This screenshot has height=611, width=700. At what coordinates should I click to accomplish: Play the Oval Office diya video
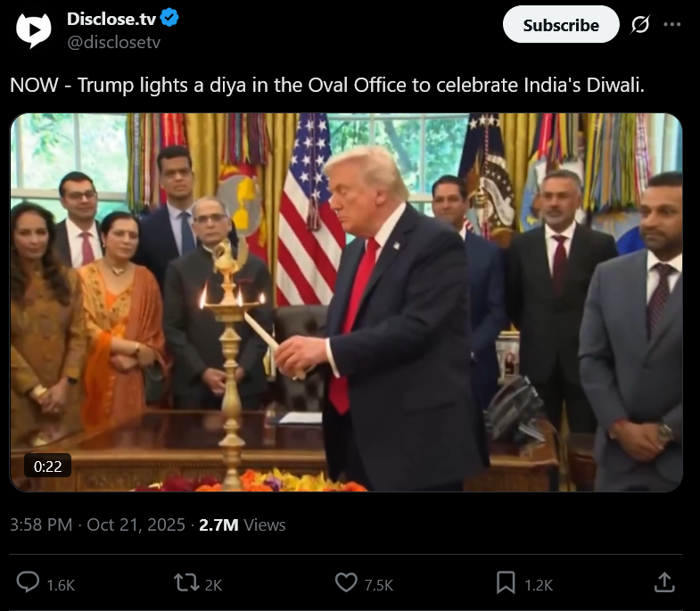tap(346, 302)
